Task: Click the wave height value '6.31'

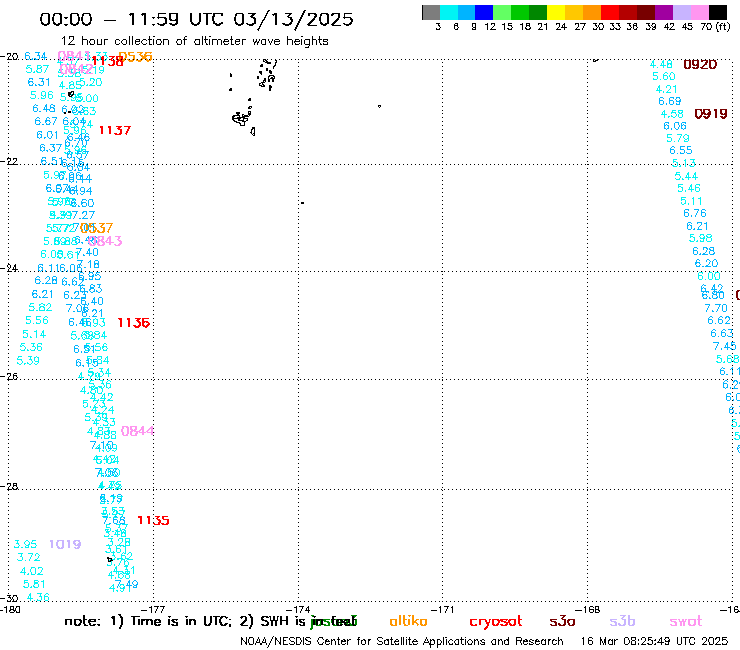Action: click(x=39, y=82)
